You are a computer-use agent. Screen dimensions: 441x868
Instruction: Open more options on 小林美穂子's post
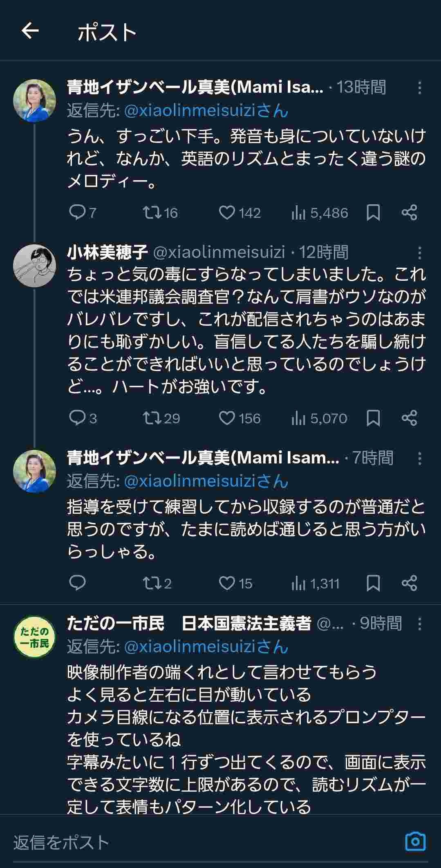420,253
